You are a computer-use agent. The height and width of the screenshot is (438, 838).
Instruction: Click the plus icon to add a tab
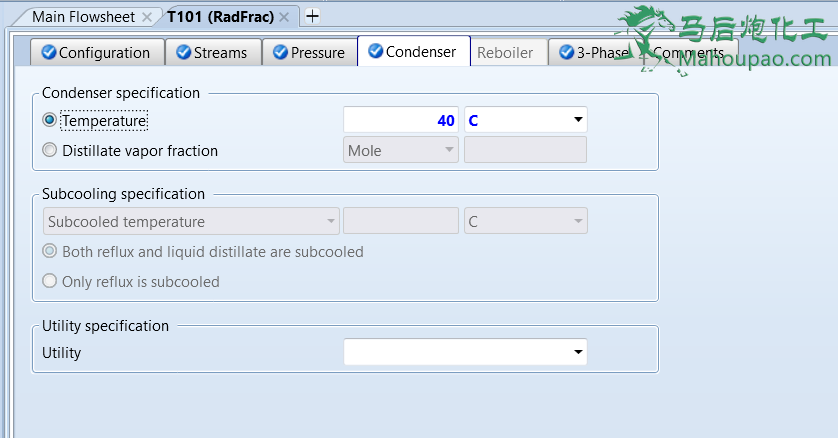click(x=312, y=16)
